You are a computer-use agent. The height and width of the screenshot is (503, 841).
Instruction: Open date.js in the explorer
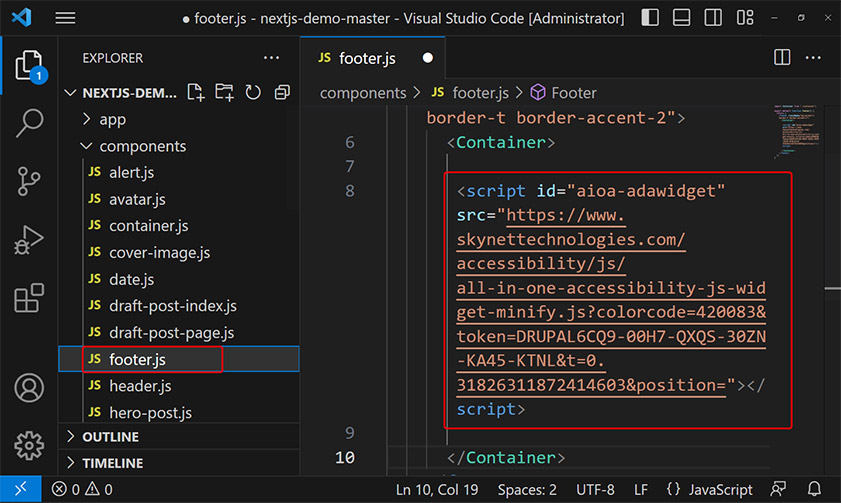178,279
